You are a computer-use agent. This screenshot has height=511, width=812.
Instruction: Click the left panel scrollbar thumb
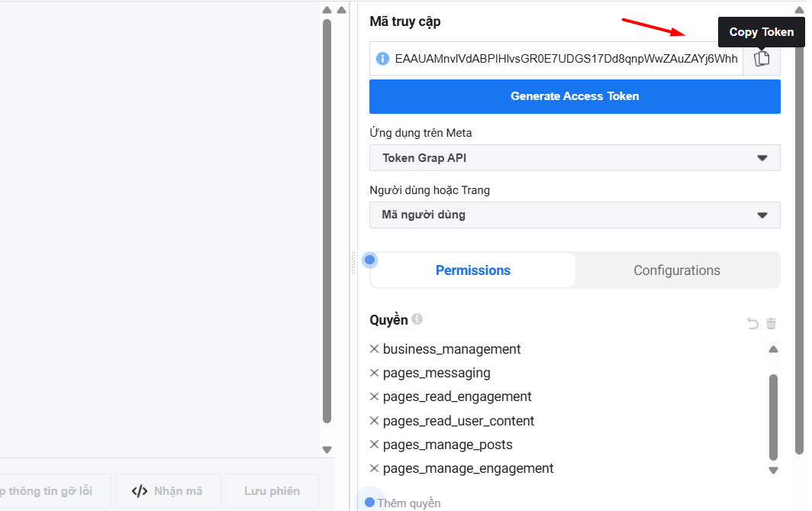tap(327, 222)
